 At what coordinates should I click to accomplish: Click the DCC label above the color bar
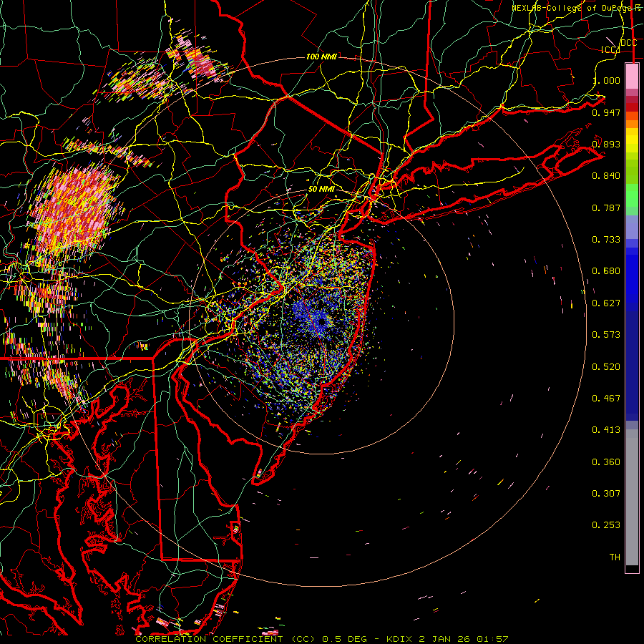click(629, 43)
